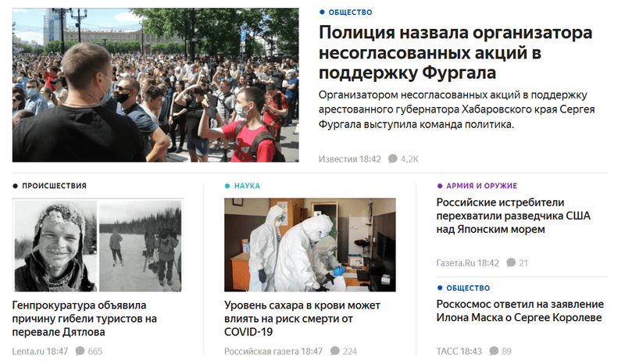Screen dimensions: 625x364
Task: Click comment icon beside 89 count
Action: pyautogui.click(x=494, y=351)
